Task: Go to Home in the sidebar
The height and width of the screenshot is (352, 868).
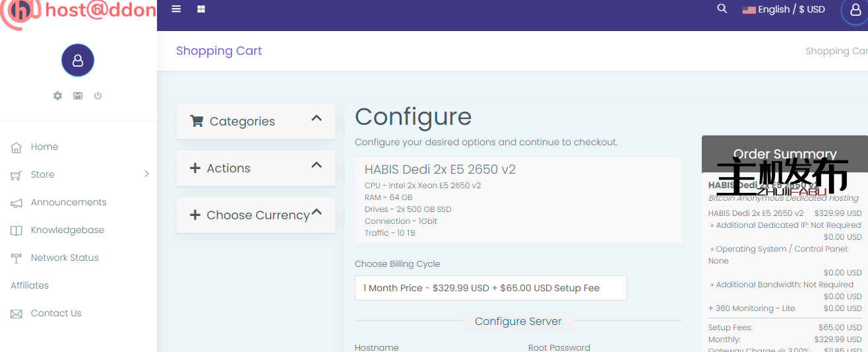Action: (44, 147)
